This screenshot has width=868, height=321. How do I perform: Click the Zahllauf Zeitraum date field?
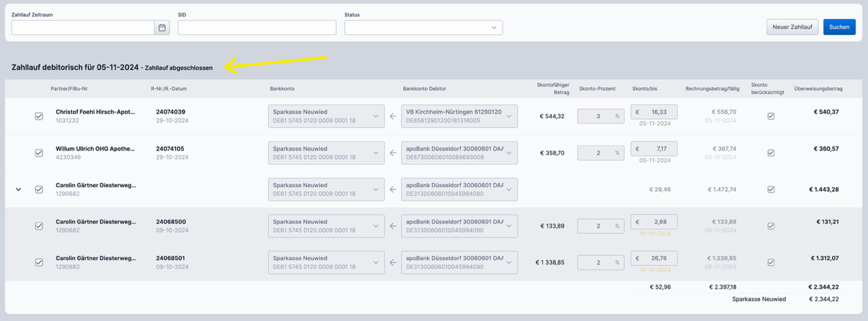pos(83,27)
